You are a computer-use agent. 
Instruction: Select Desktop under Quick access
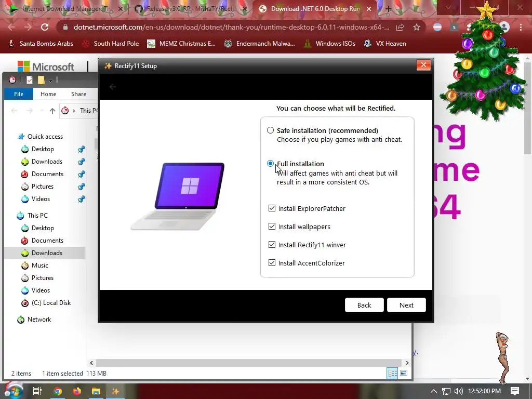43,149
